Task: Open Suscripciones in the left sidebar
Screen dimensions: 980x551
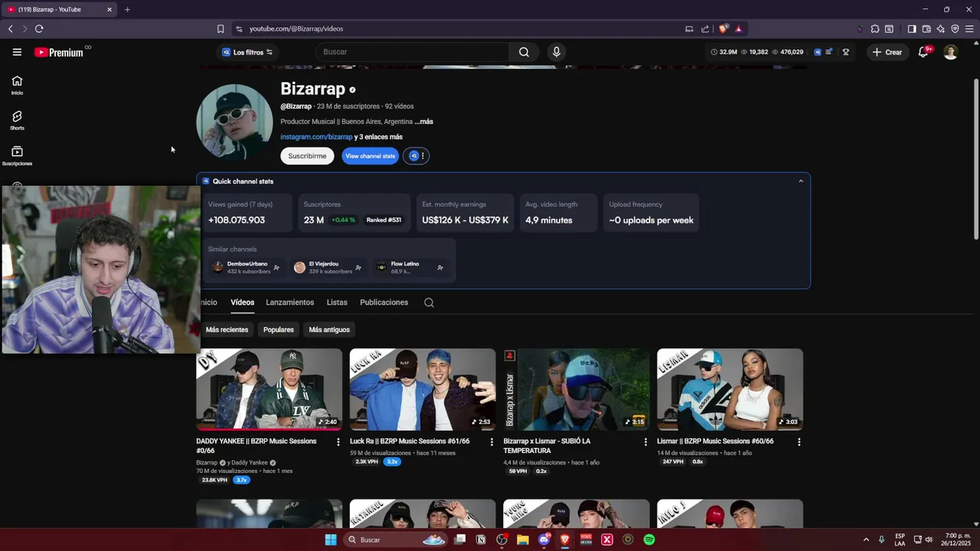Action: (17, 155)
